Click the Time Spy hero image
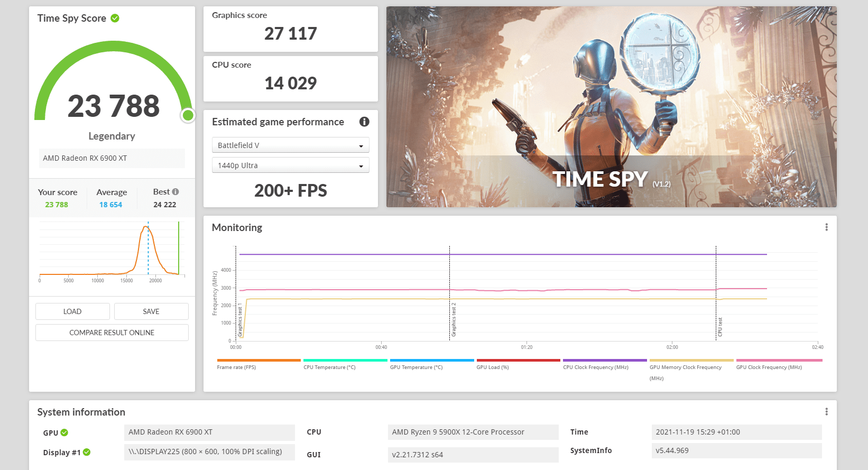Viewport: 868px width, 470px height. (612, 107)
